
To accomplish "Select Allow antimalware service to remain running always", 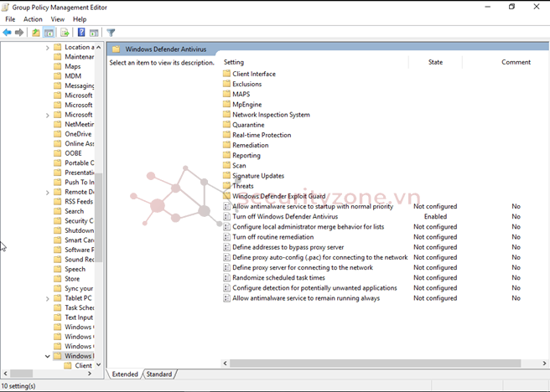I will (x=306, y=298).
